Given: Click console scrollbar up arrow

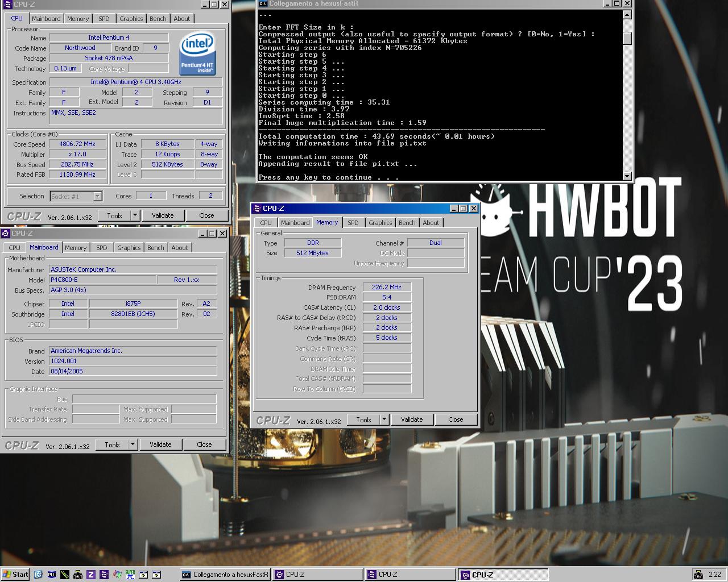Looking at the screenshot, I should (627, 14).
